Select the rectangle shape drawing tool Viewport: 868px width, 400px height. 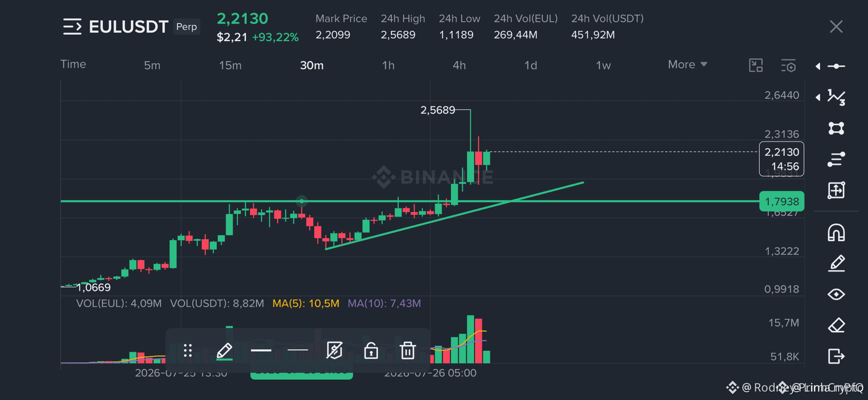click(x=837, y=128)
